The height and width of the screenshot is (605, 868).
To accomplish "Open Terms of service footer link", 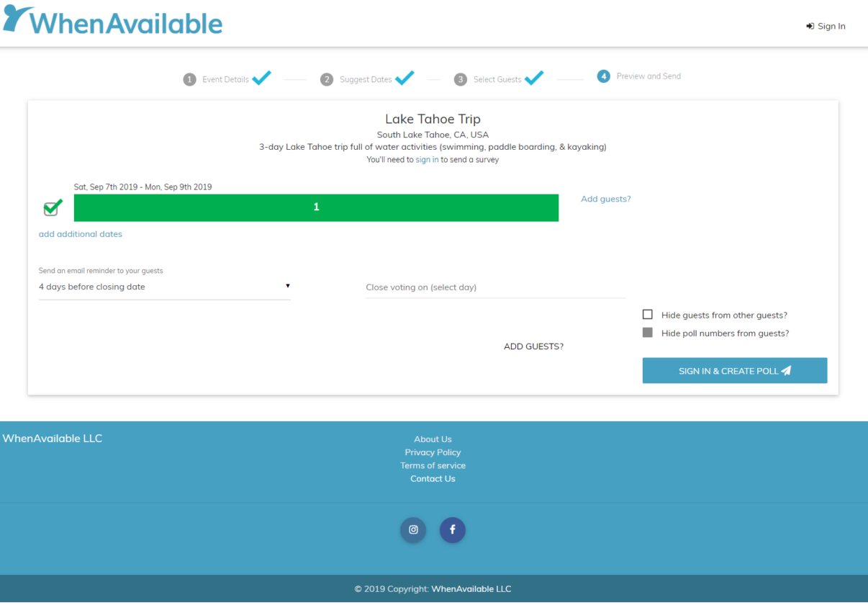I will click(433, 465).
